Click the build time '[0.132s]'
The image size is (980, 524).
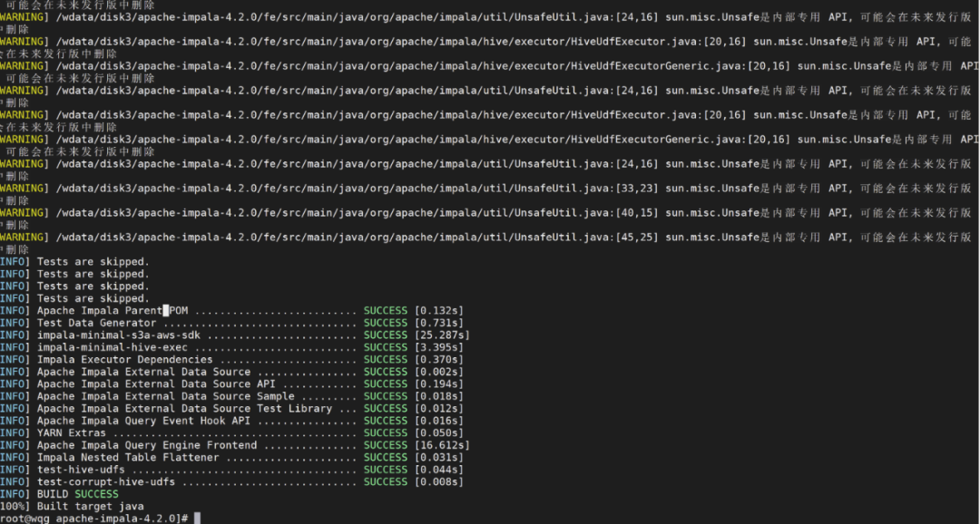(x=439, y=310)
